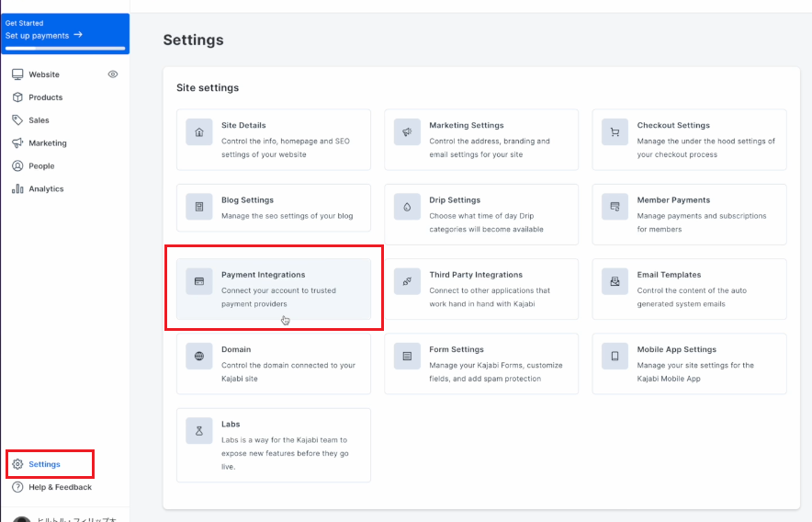Click the Checkout Settings cart icon

615,132
